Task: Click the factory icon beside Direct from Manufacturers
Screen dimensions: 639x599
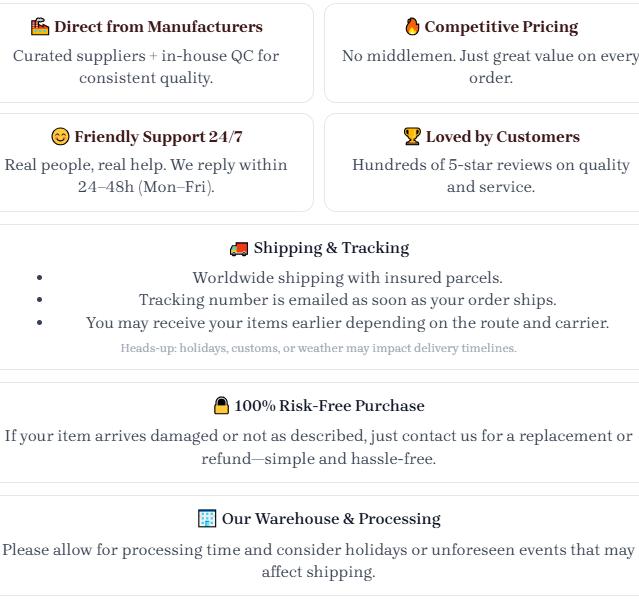Action: pos(40,27)
